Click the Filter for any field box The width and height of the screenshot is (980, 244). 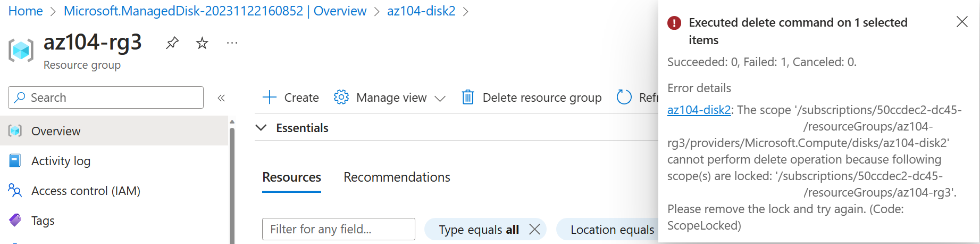coord(338,229)
